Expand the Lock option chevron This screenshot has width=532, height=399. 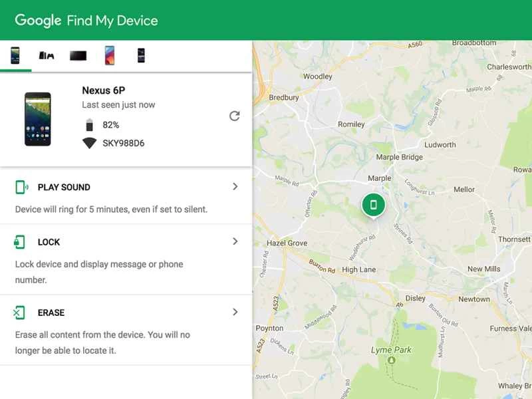pos(235,241)
